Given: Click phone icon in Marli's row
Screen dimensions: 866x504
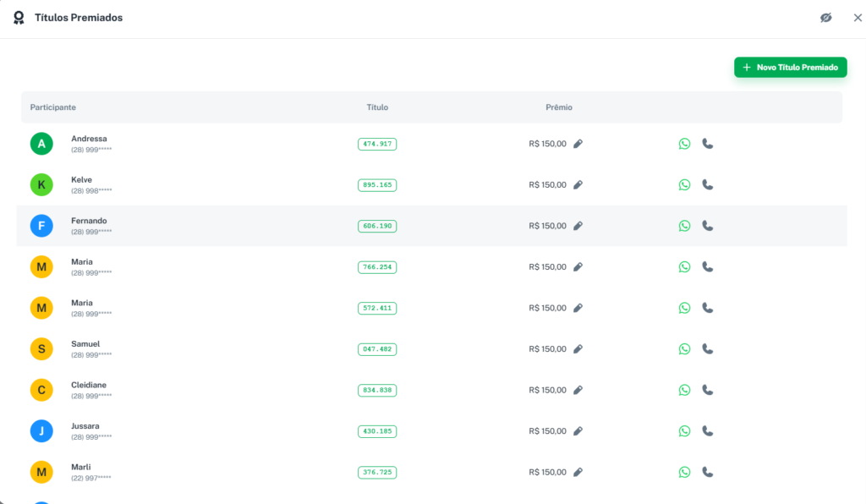Looking at the screenshot, I should click(708, 472).
